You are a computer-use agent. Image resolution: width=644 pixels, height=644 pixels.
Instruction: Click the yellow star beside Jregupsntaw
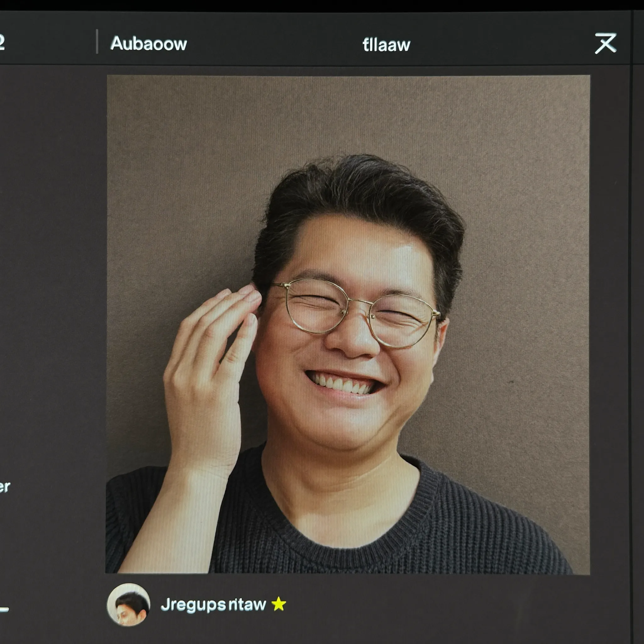279,604
